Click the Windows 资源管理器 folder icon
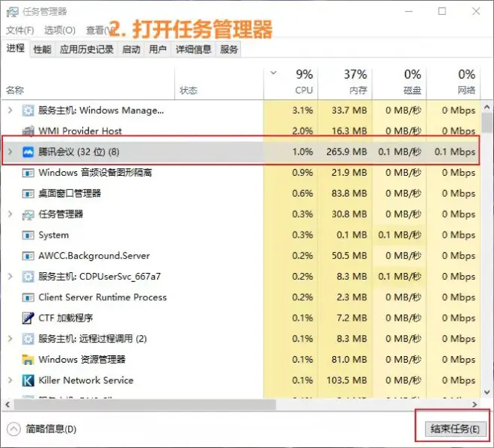Image resolution: width=494 pixels, height=448 pixels. pos(28,360)
